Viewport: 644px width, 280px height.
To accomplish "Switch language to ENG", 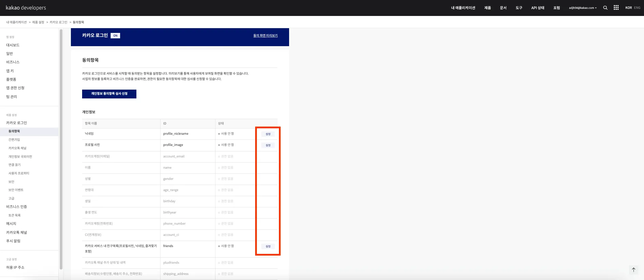I will tap(637, 8).
